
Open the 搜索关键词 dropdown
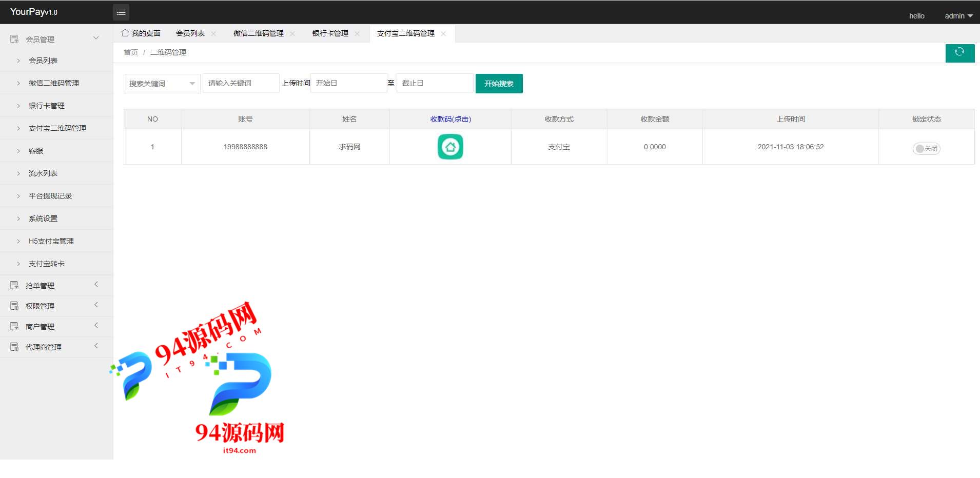162,84
